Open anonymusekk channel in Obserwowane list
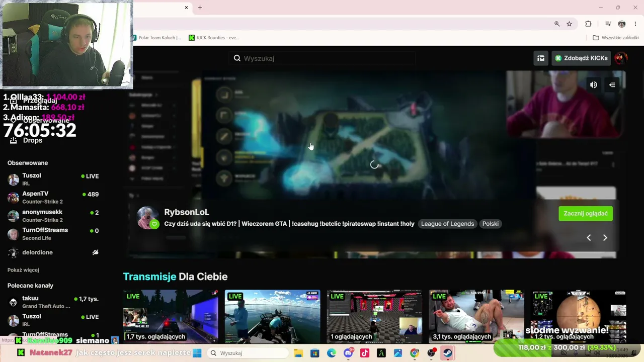 53,216
